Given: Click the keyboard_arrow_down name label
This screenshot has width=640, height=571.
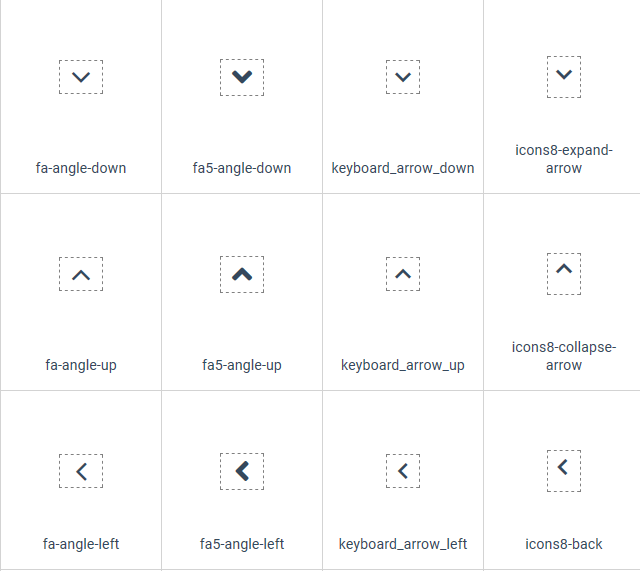Looking at the screenshot, I should tap(403, 168).
